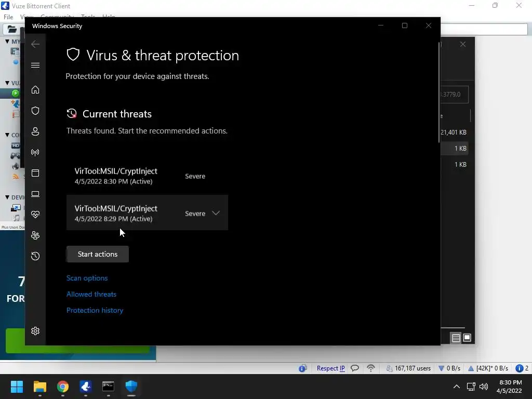Click the scrollbar in the Windows Security window

(x=440, y=91)
